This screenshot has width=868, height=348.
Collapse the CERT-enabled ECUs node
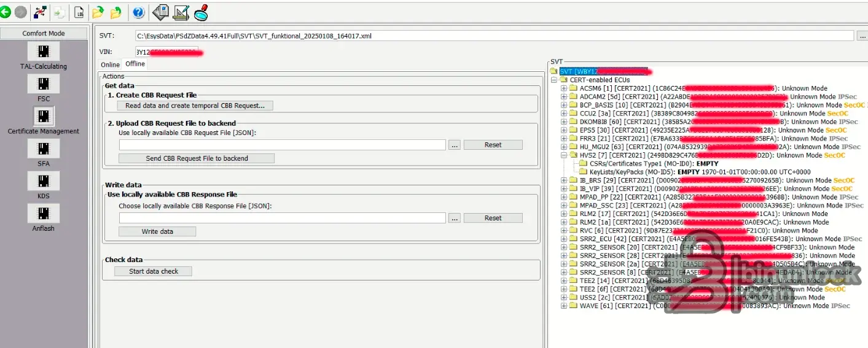pyautogui.click(x=554, y=80)
